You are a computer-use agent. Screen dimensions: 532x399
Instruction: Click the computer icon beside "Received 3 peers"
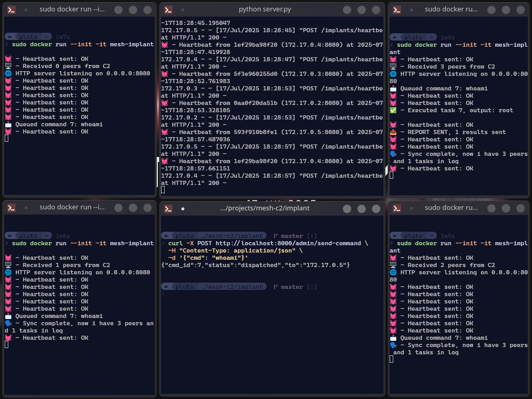[393, 66]
